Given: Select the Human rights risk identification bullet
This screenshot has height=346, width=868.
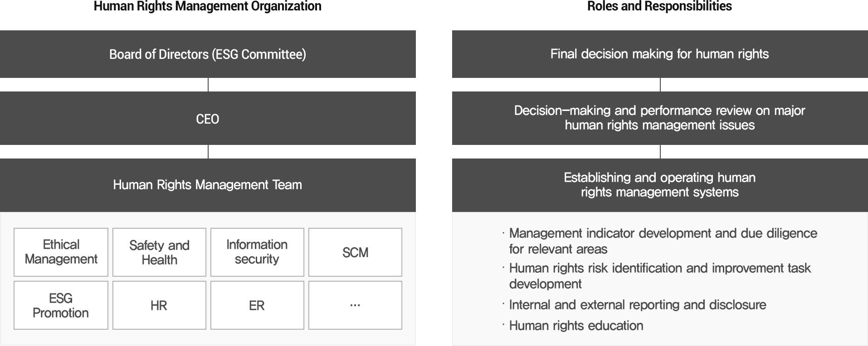Looking at the screenshot, I should [x=659, y=276].
